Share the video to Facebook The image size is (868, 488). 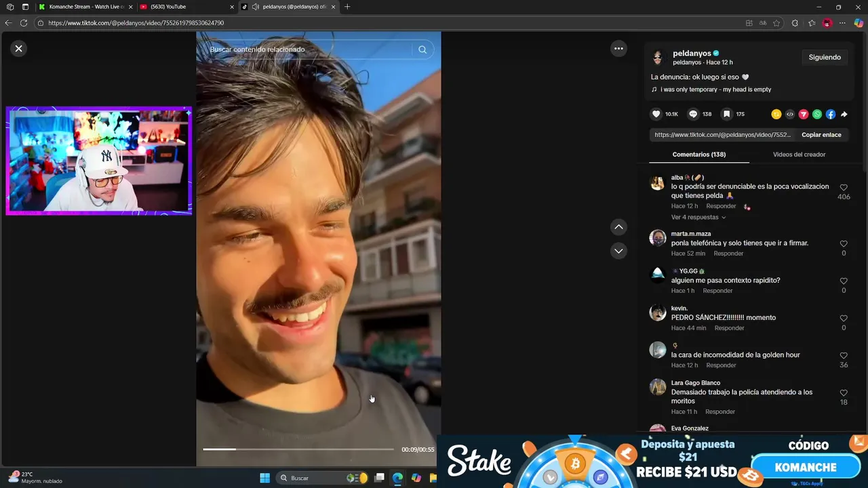pos(831,115)
